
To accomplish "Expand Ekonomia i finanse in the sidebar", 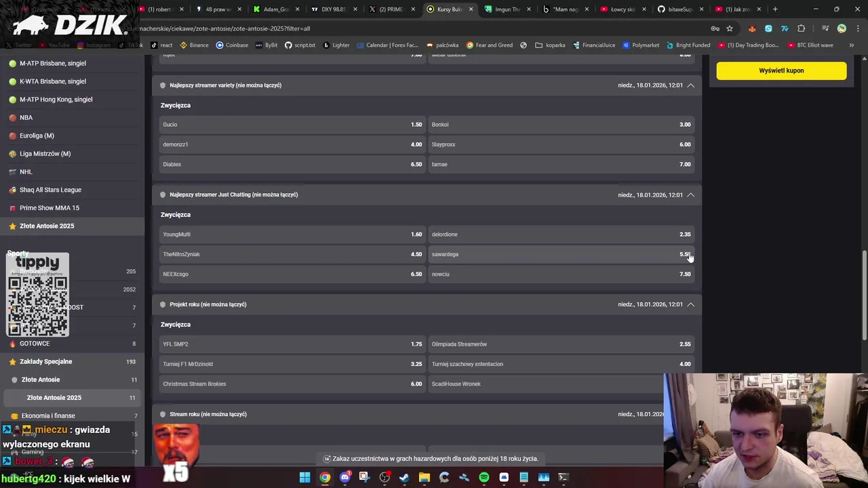I will pyautogui.click(x=71, y=416).
